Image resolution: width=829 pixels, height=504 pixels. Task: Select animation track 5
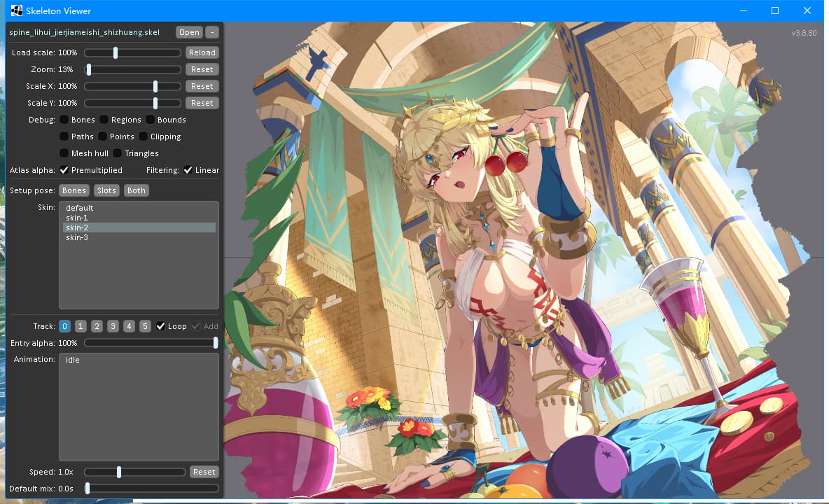[x=145, y=326]
